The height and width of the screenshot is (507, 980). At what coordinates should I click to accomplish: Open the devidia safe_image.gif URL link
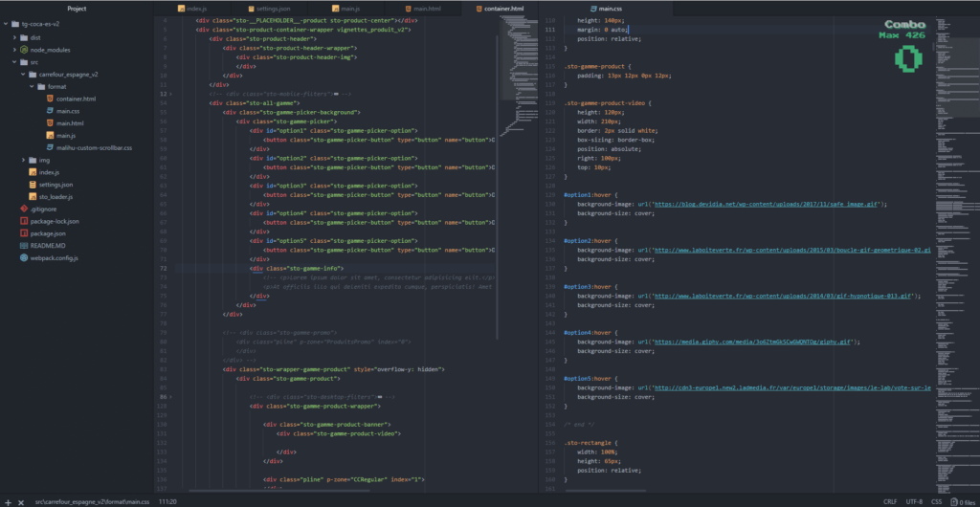click(x=768, y=204)
